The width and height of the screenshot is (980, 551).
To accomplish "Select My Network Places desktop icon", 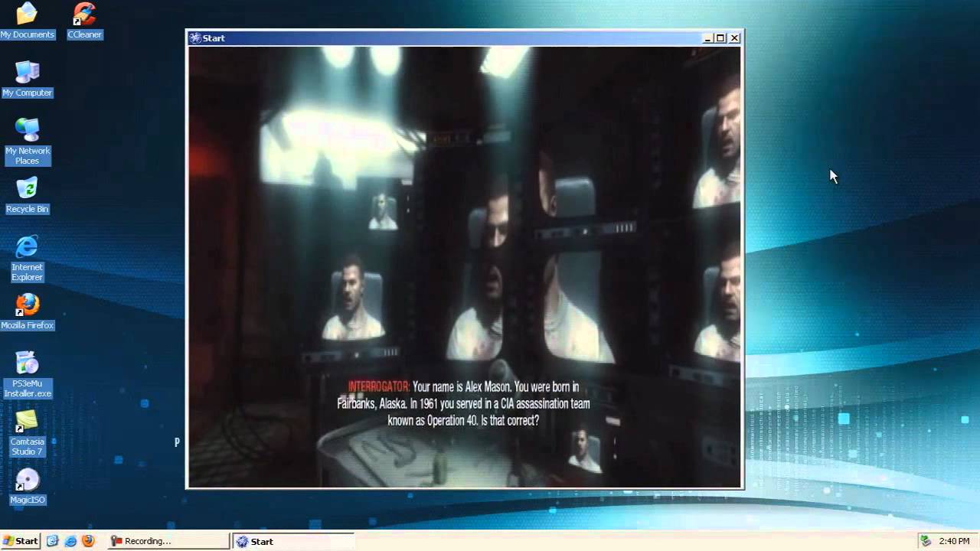I will (x=27, y=141).
